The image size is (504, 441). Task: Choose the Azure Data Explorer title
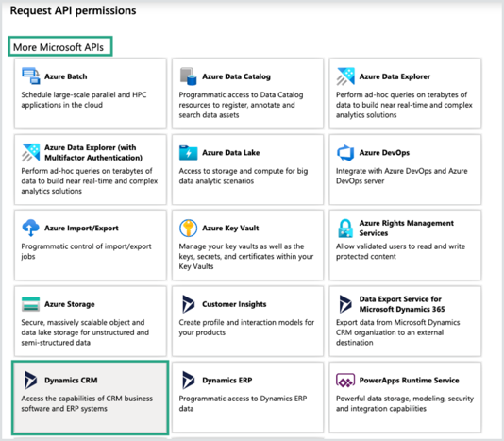pos(395,76)
